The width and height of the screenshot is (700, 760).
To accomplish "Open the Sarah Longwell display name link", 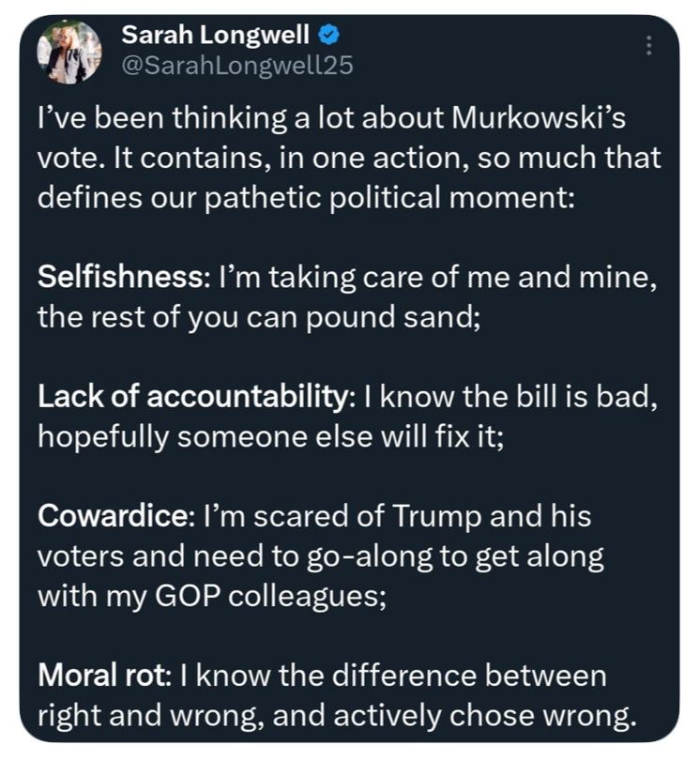I will coord(219,38).
